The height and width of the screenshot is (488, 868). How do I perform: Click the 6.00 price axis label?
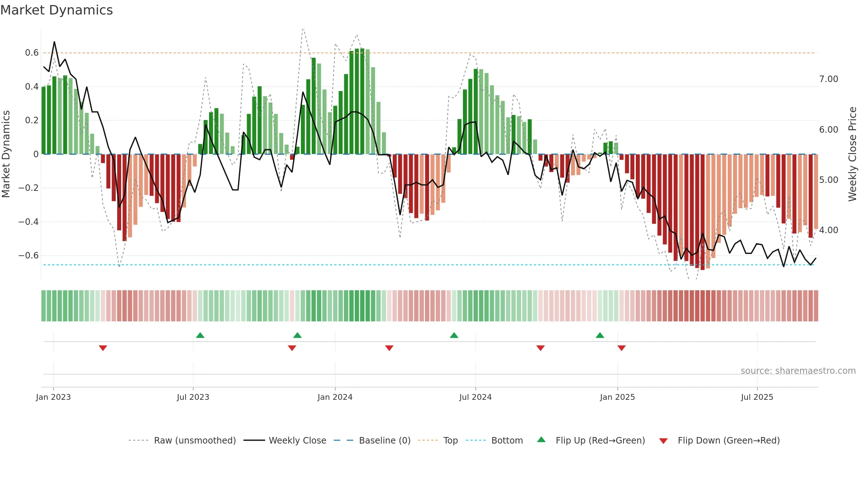829,130
